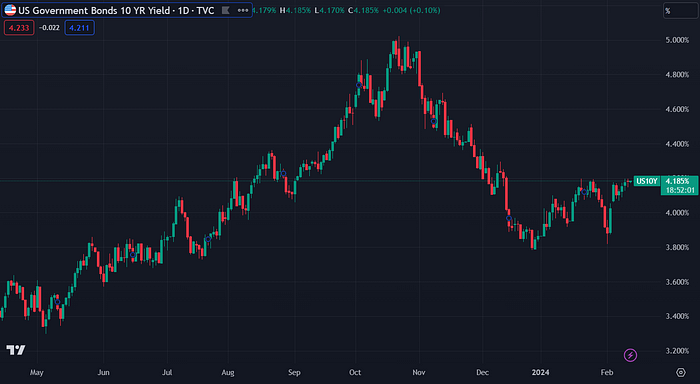Click the circle event marker in late-January candles
The image size is (700, 384).
584,192
